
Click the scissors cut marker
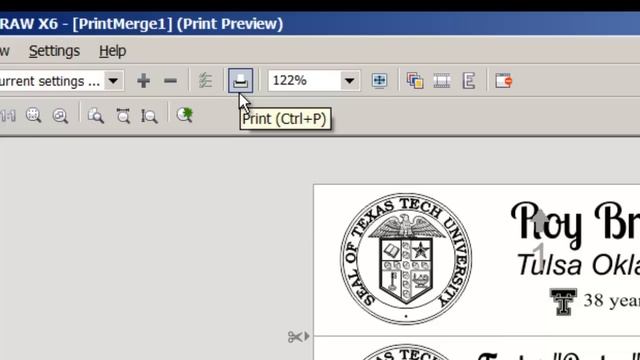coord(298,337)
